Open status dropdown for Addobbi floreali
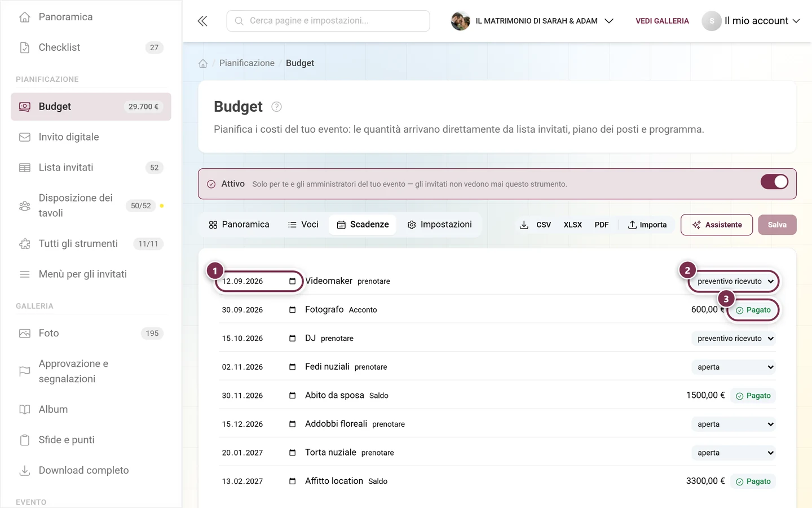Viewport: 812px width, 508px height. click(x=734, y=424)
